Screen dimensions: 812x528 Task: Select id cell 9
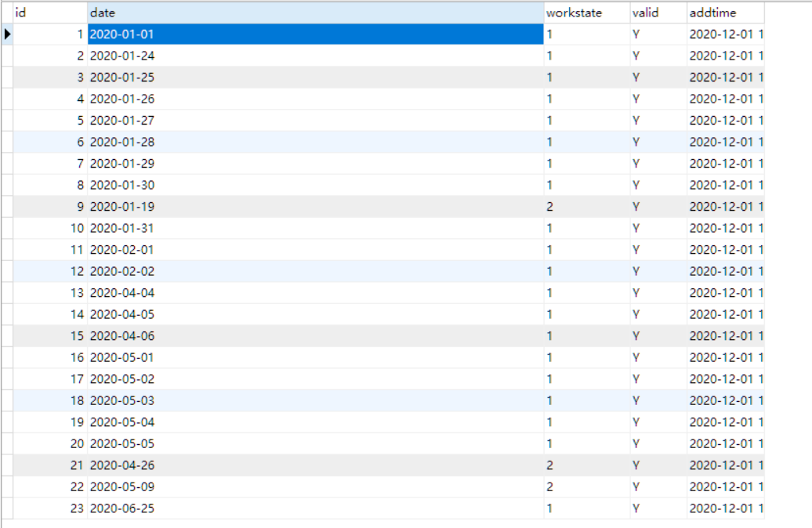pyautogui.click(x=49, y=207)
